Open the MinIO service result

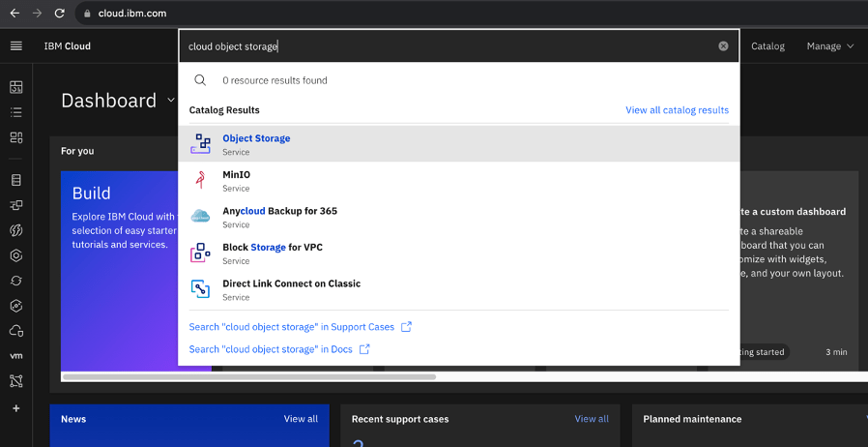coord(237,175)
